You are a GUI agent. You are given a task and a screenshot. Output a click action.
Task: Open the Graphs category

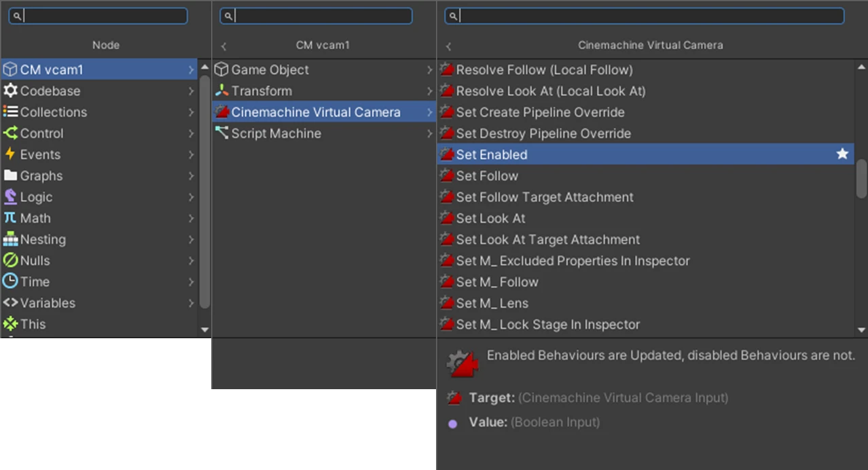point(99,175)
